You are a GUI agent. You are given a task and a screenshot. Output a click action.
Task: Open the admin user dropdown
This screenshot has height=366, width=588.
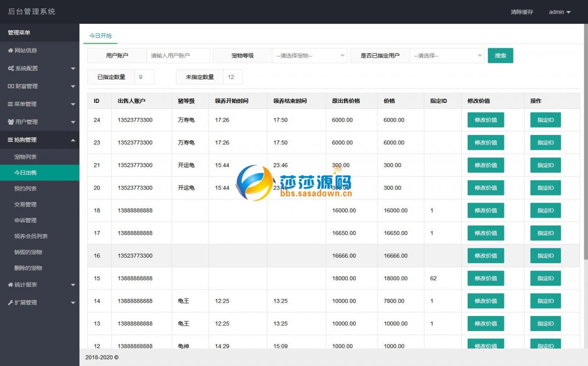560,12
